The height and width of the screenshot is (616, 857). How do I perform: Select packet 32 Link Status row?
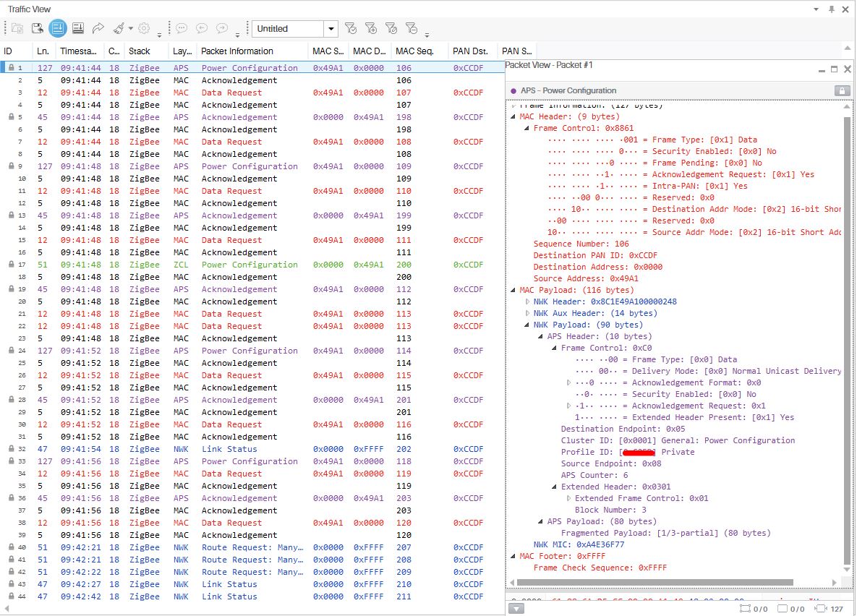coord(252,449)
